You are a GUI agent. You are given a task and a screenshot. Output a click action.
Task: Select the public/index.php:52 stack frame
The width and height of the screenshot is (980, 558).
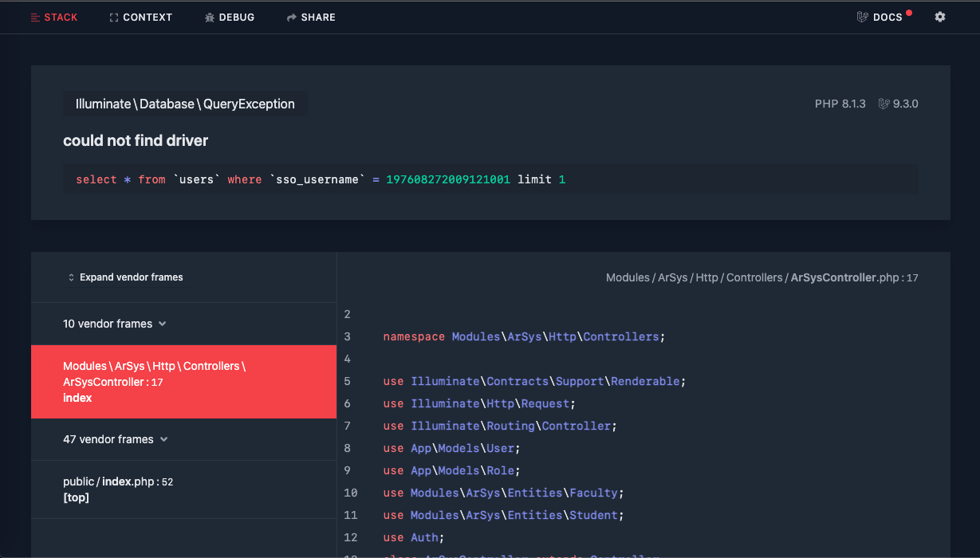click(x=117, y=489)
